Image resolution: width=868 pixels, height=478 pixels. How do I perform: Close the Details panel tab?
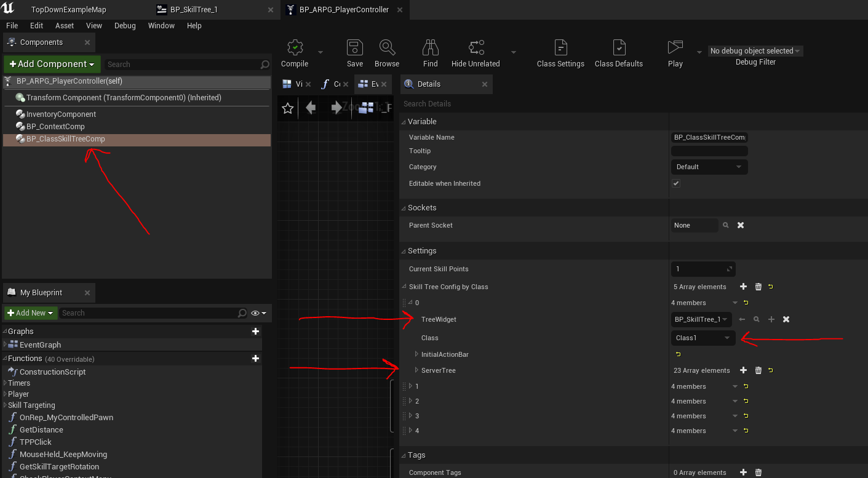(x=484, y=84)
